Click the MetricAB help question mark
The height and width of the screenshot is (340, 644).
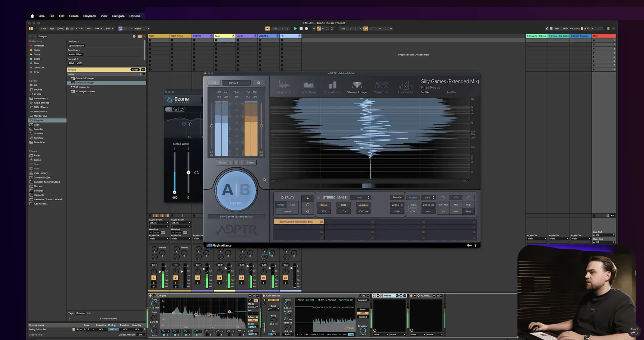475,245
